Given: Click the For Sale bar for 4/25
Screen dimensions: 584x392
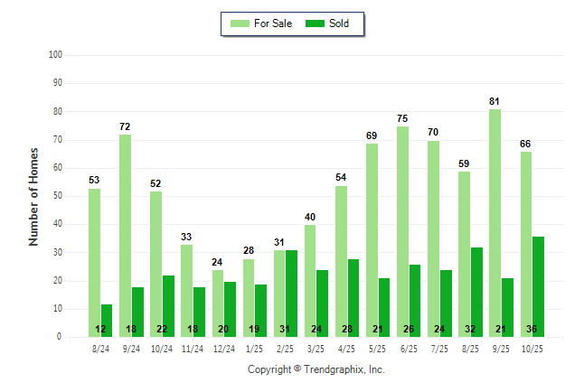Looking at the screenshot, I should [341, 261].
